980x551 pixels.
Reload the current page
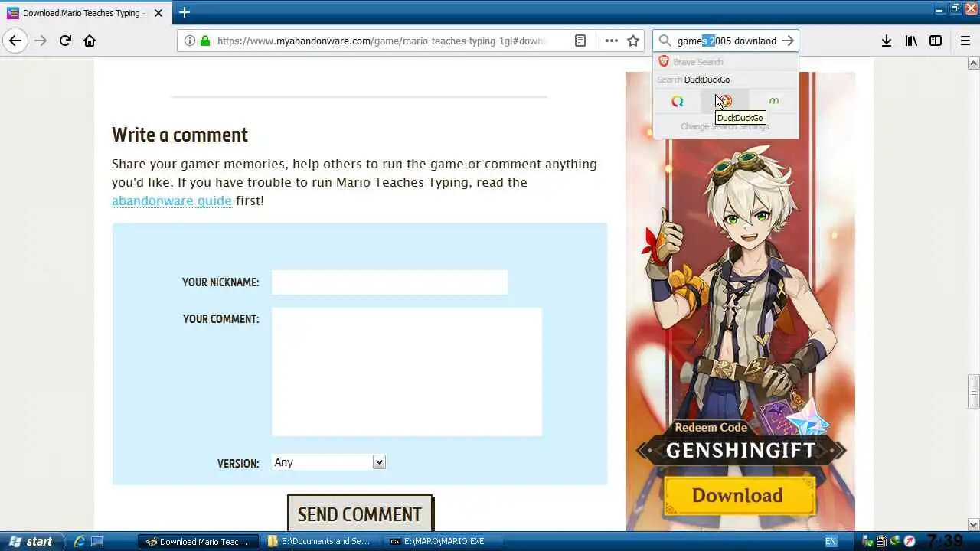pos(65,41)
